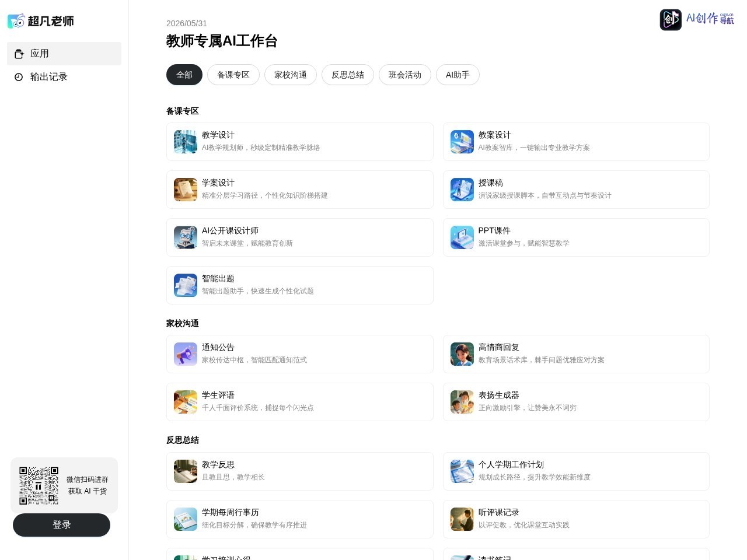Click the 听评课记录 card icon
Screen dimensions: 747x560
click(x=462, y=519)
